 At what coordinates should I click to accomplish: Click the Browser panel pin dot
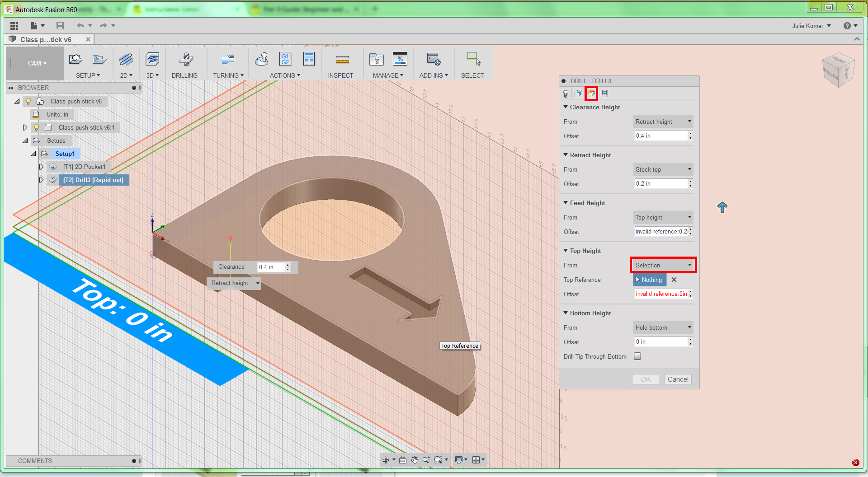pyautogui.click(x=134, y=88)
